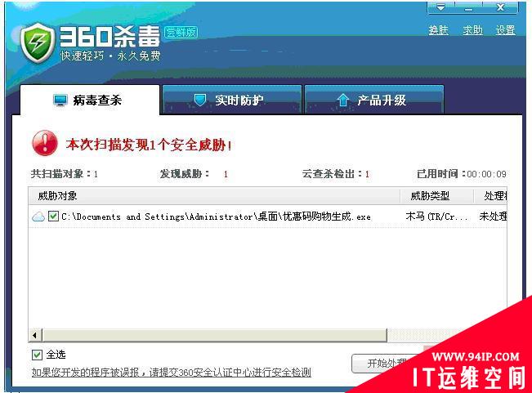
Task: Minimize the 360 antivirus window
Action: coord(468,7)
